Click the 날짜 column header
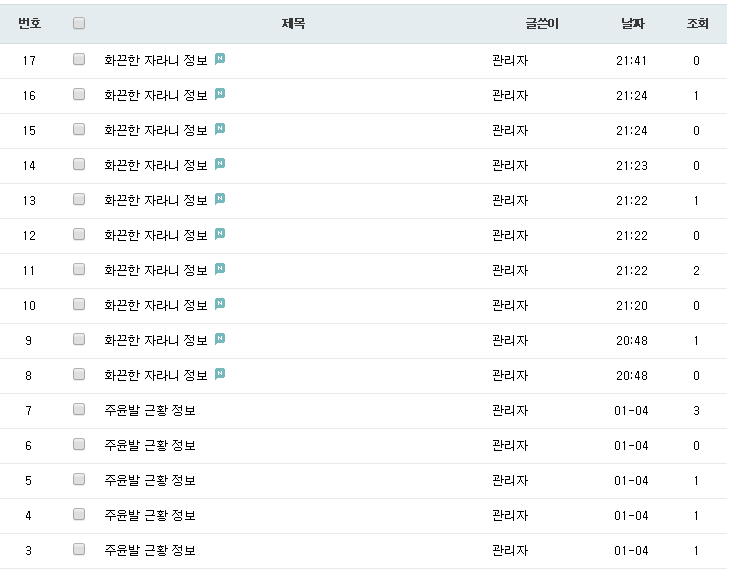This screenshot has height=578, width=733. pyautogui.click(x=632, y=23)
